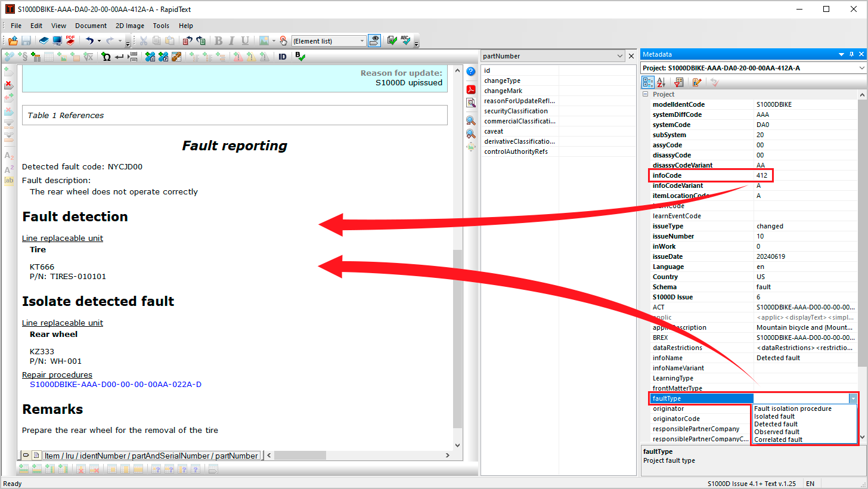Click the tag icon left of breadcrumb
868x489 pixels.
click(x=26, y=456)
